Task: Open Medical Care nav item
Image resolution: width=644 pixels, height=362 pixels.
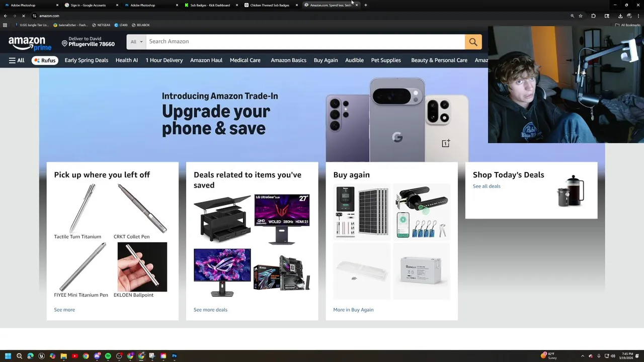Action: coord(245,60)
